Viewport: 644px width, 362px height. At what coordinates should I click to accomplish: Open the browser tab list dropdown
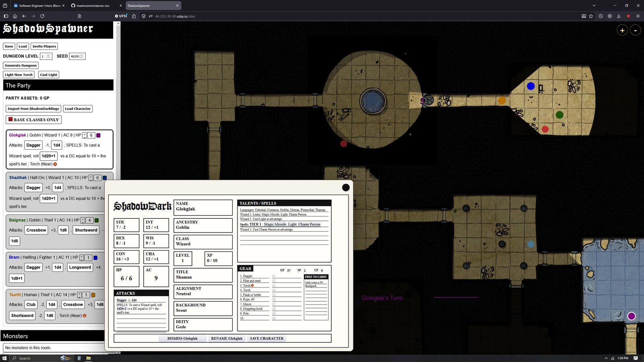tap(594, 6)
